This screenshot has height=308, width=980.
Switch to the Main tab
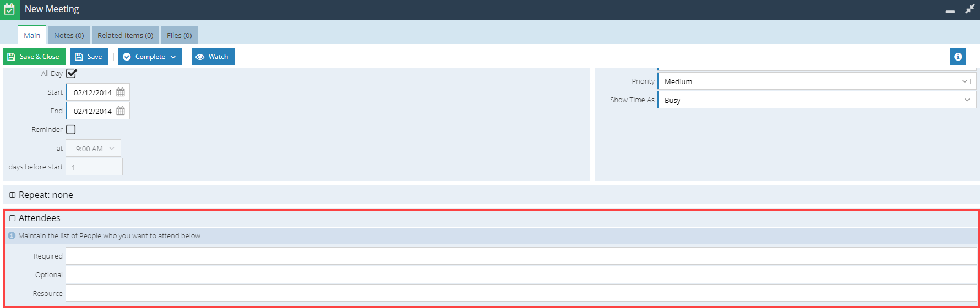click(32, 35)
